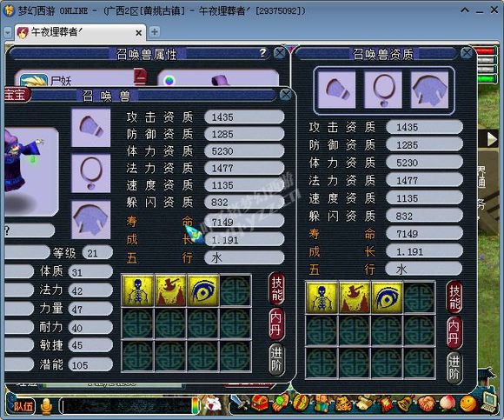The width and height of the screenshot is (504, 420).
Task: Click the bracer slot in 召唤兽资质 panel
Action: pyautogui.click(x=336, y=90)
